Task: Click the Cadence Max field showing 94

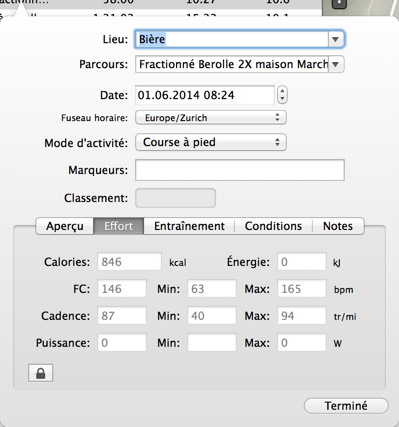Action: click(302, 316)
